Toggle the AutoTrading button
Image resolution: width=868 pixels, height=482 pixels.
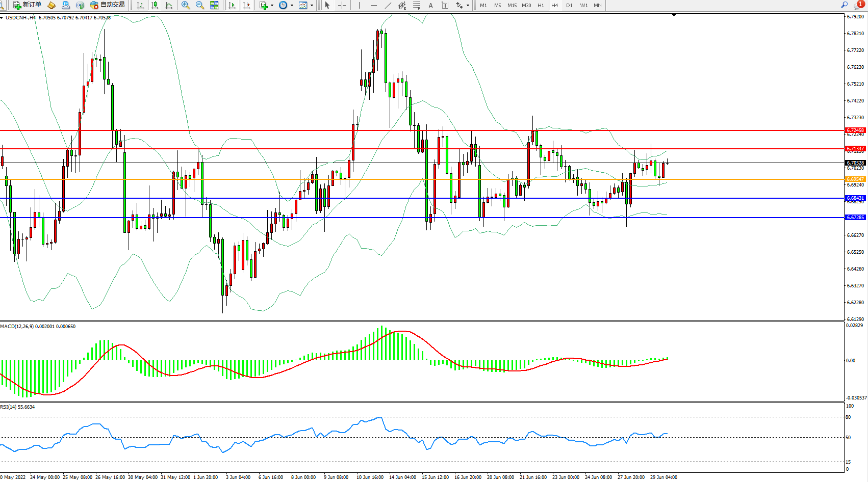click(x=107, y=5)
